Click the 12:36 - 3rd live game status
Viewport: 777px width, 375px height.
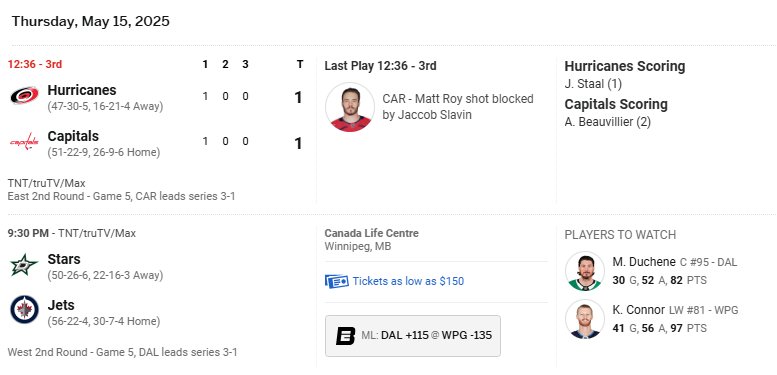[35, 64]
